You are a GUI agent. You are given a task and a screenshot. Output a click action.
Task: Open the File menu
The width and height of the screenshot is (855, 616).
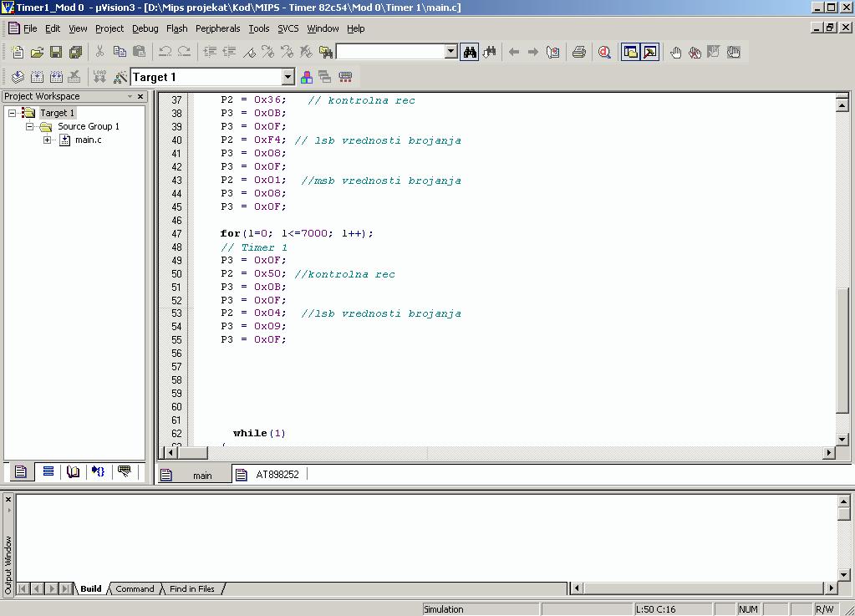click(30, 28)
